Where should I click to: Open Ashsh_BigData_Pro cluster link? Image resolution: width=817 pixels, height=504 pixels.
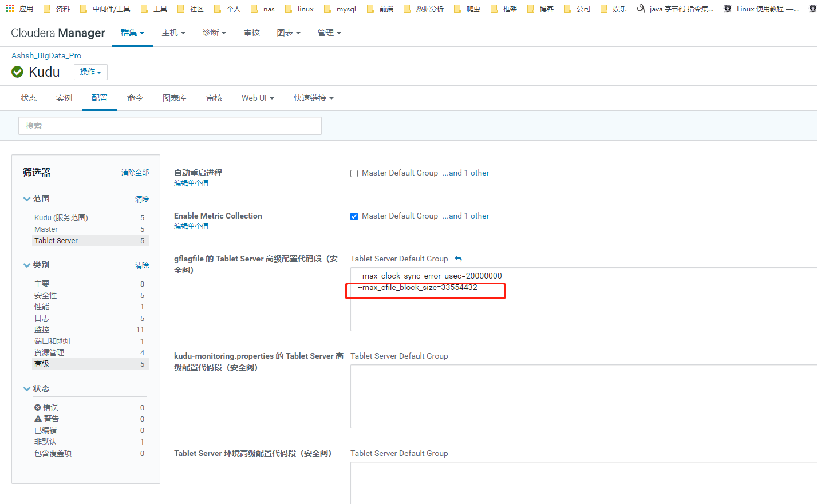point(46,55)
